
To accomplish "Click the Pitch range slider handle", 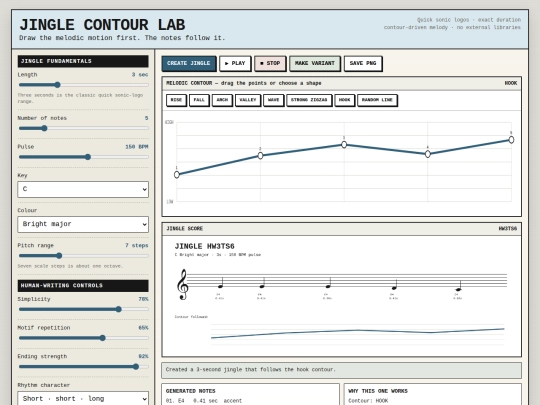I will tap(59, 256).
